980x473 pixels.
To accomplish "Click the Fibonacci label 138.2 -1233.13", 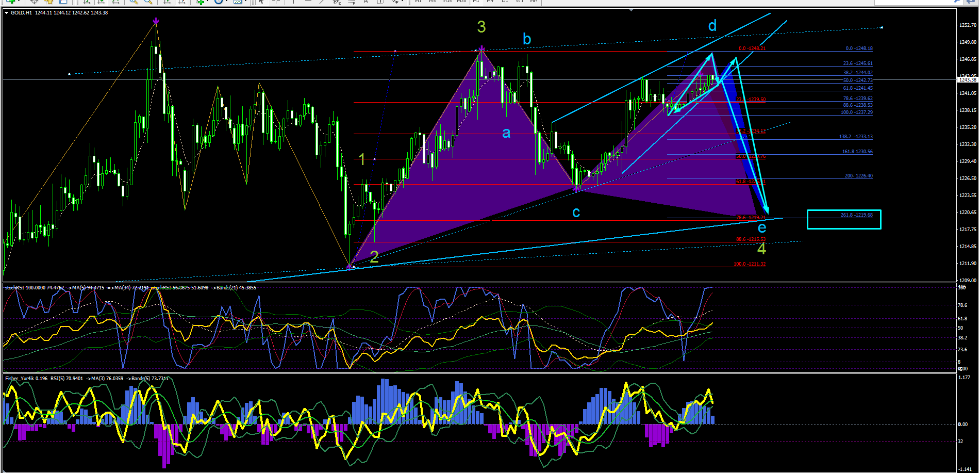I will click(x=856, y=137).
